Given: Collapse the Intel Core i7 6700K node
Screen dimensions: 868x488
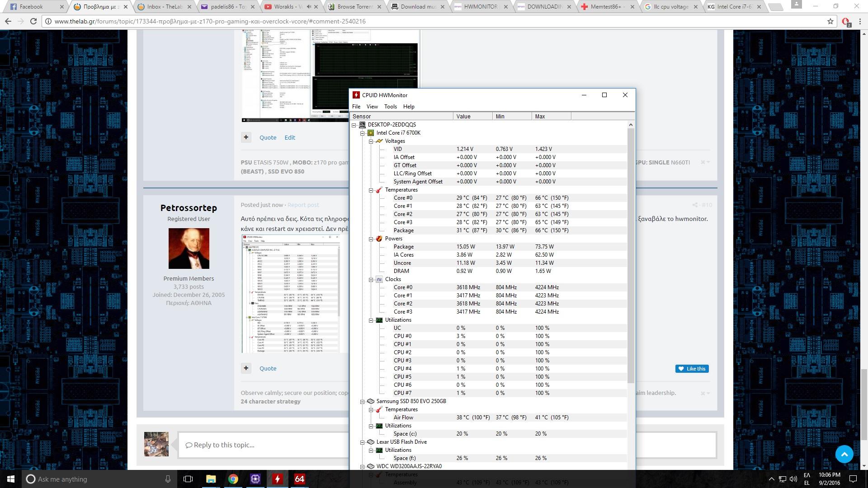Looking at the screenshot, I should pyautogui.click(x=363, y=133).
